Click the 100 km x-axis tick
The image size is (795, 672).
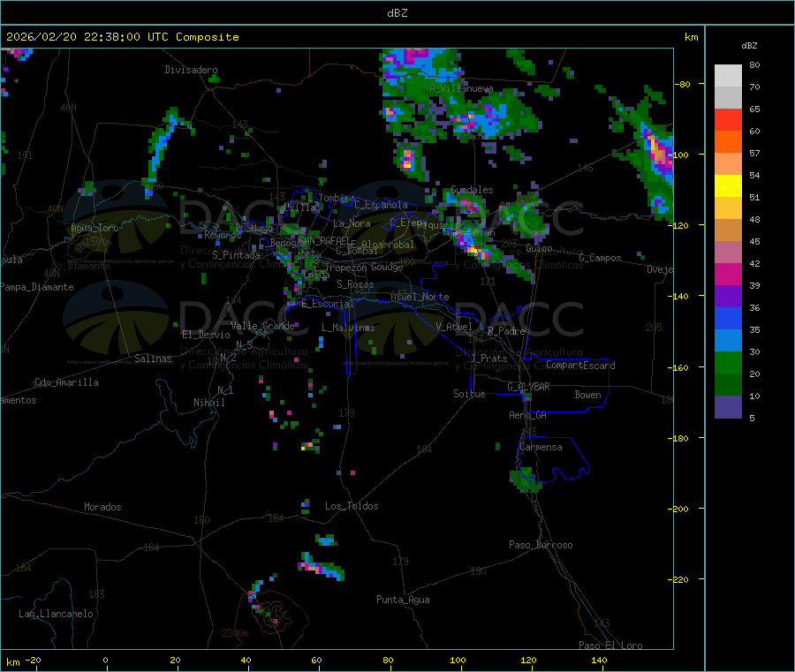pyautogui.click(x=458, y=660)
